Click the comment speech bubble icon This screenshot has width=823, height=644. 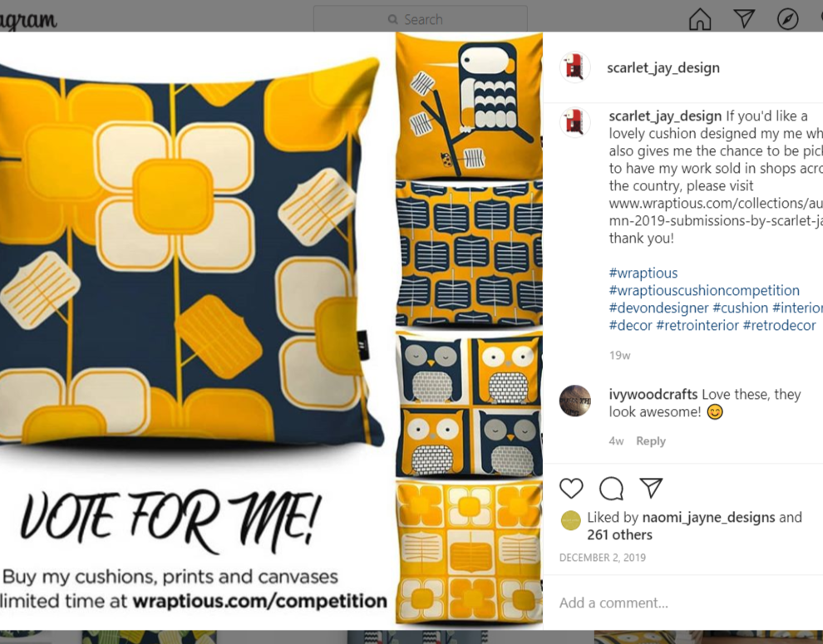(611, 488)
